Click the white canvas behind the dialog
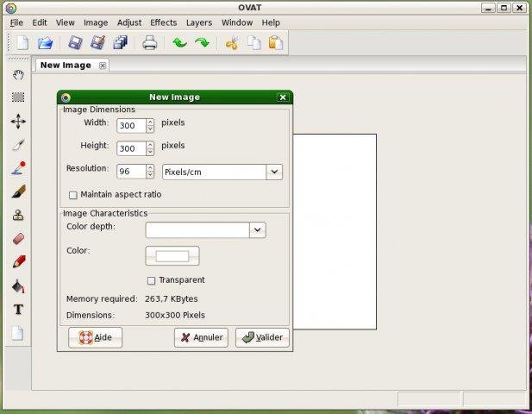 coord(335,231)
